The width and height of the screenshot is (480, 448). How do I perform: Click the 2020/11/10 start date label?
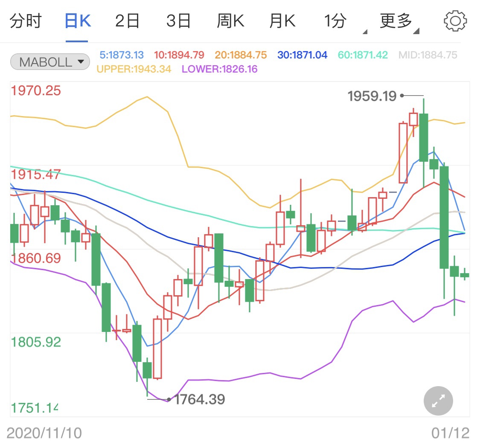tap(44, 433)
